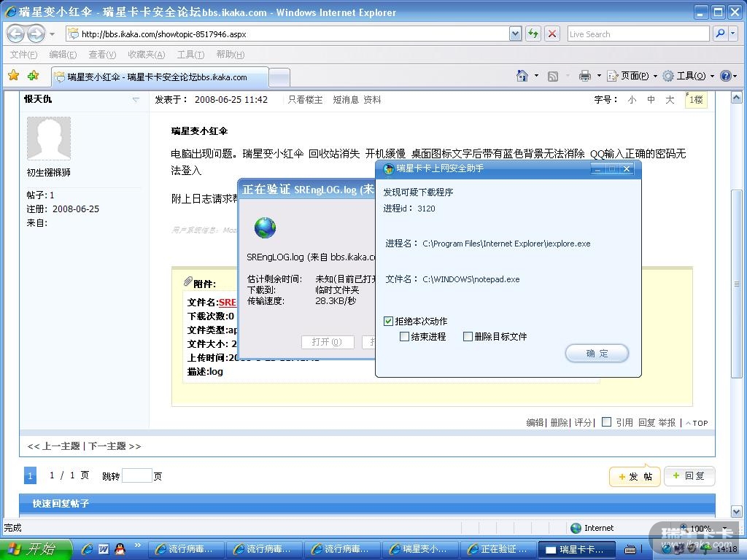Click the Home icon in command bar
This screenshot has width=747, height=560.
(x=522, y=76)
